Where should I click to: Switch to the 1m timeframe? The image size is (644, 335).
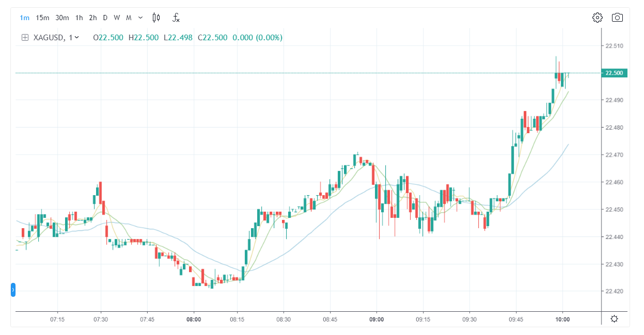pos(24,18)
